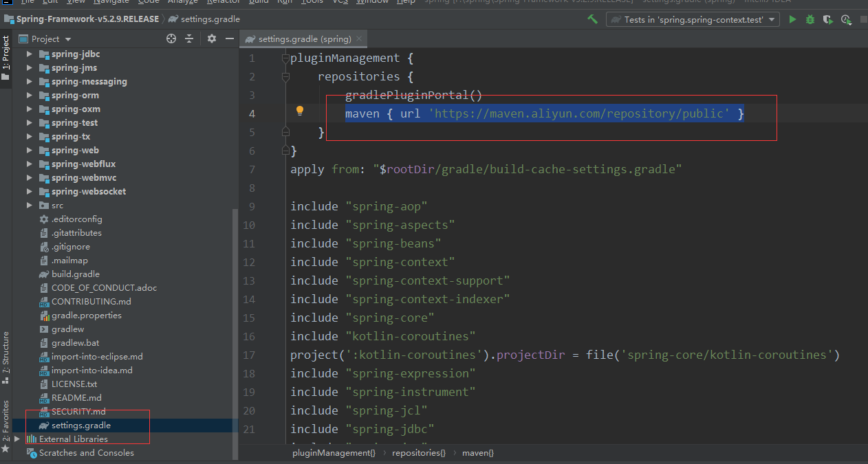Select README.md in project tree
Viewport: 868px width, 464px height.
coord(76,397)
